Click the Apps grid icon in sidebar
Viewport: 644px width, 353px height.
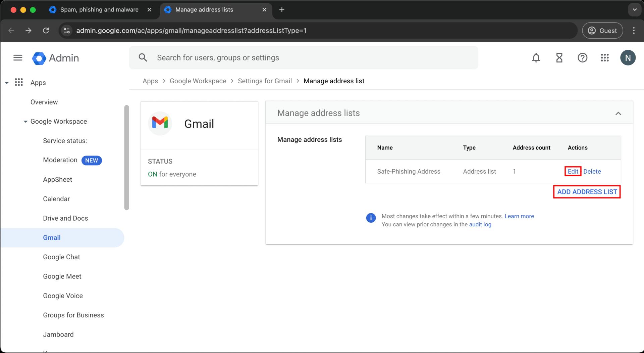coord(19,82)
